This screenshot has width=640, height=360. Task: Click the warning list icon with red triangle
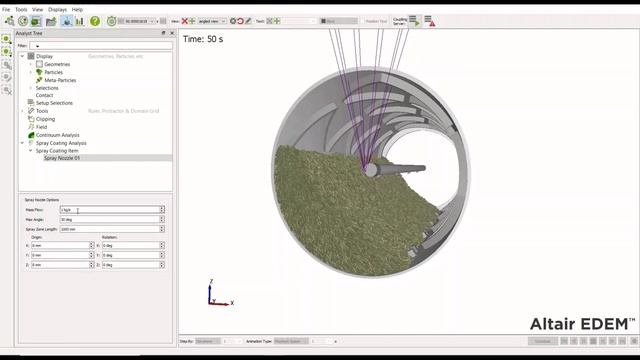(x=429, y=21)
